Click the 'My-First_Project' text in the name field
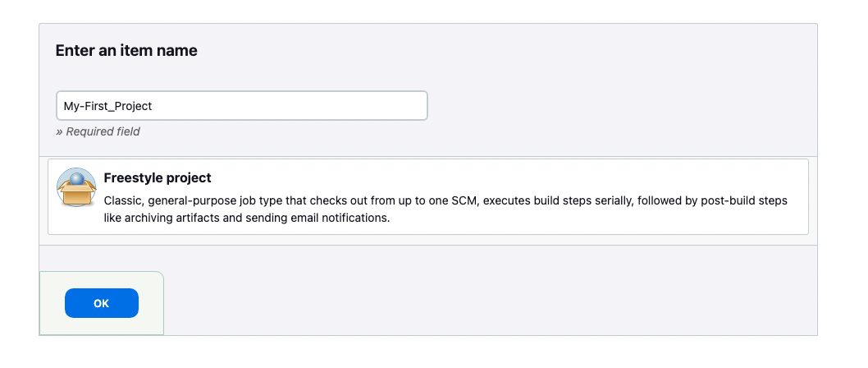 [108, 106]
